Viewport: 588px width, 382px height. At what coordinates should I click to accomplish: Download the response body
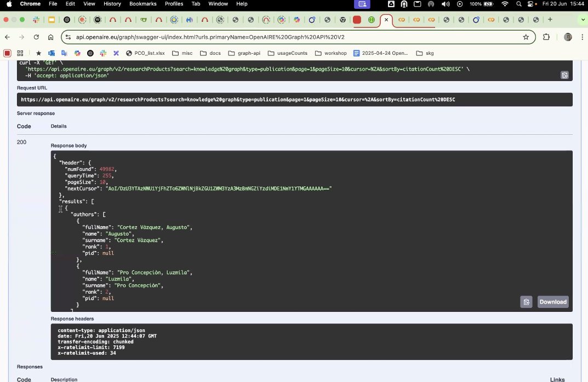point(553,302)
